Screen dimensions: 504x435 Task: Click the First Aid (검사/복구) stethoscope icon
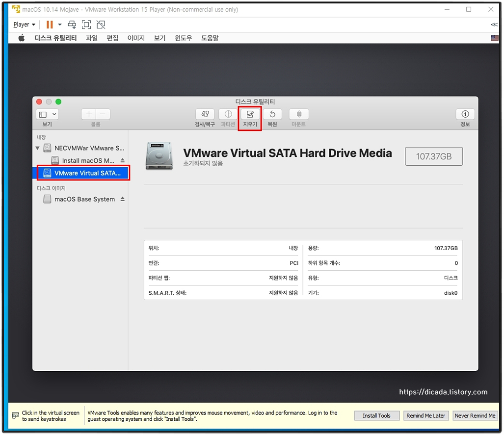click(x=205, y=114)
